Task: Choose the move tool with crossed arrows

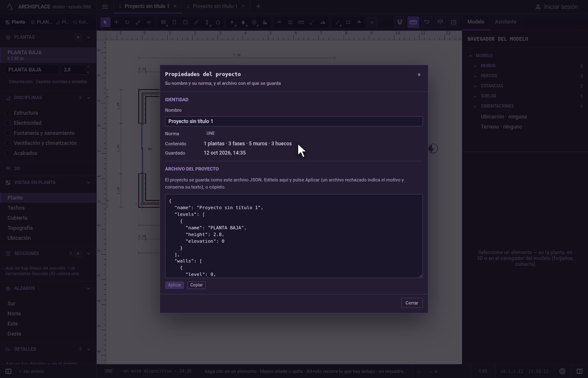Action: click(x=116, y=22)
